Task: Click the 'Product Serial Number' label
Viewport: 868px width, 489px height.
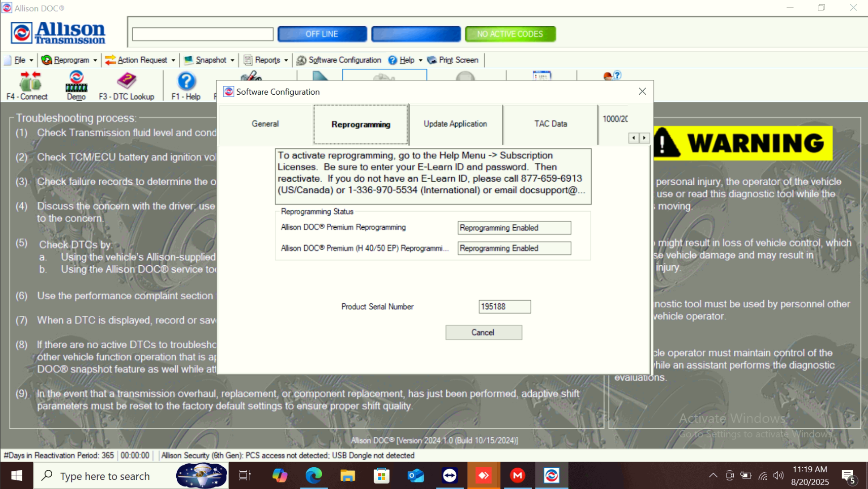Action: (x=377, y=307)
